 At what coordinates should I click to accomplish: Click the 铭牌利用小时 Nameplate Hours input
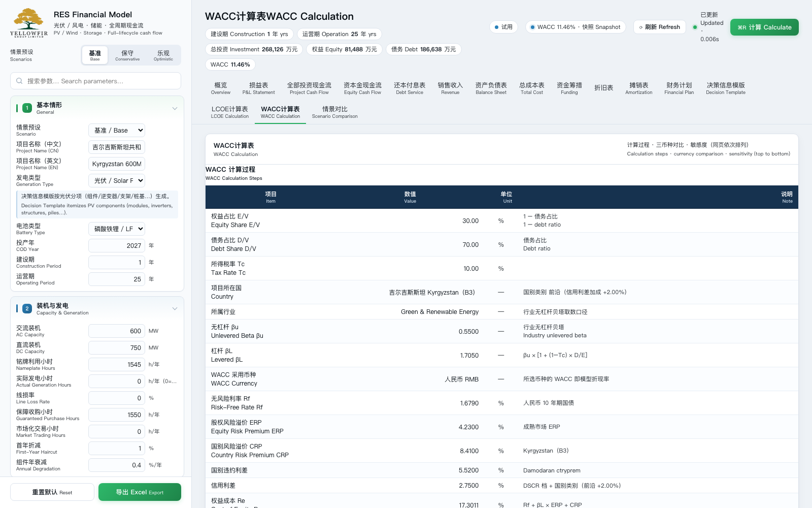click(117, 365)
